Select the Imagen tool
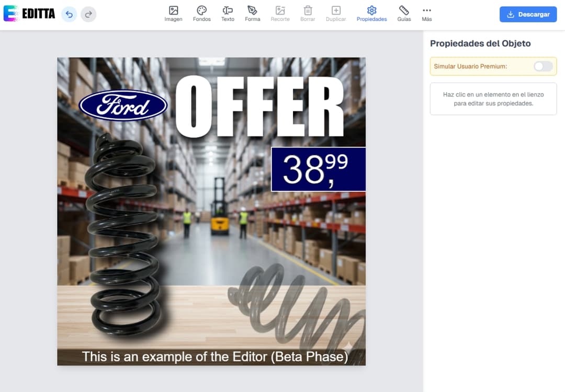 click(173, 14)
